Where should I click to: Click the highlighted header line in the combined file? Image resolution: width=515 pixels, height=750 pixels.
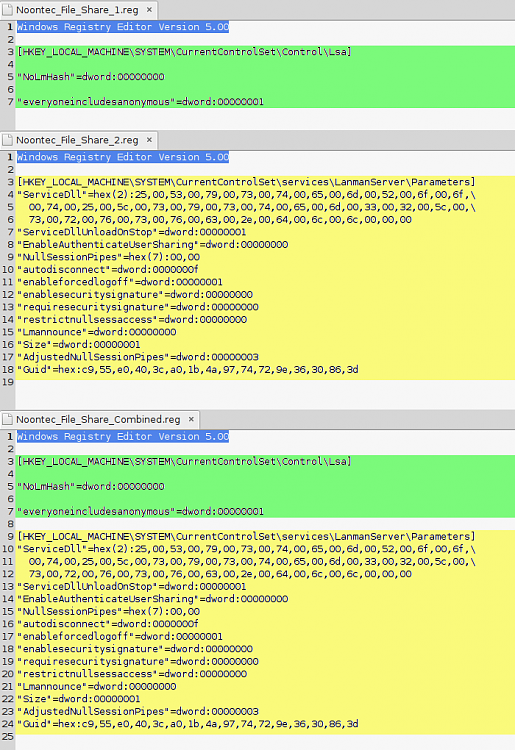[123, 436]
